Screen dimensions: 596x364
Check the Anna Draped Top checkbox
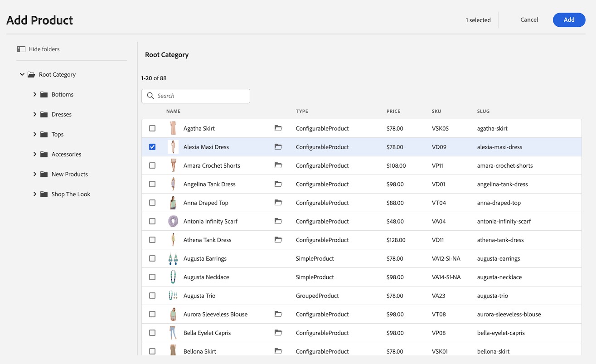(152, 203)
